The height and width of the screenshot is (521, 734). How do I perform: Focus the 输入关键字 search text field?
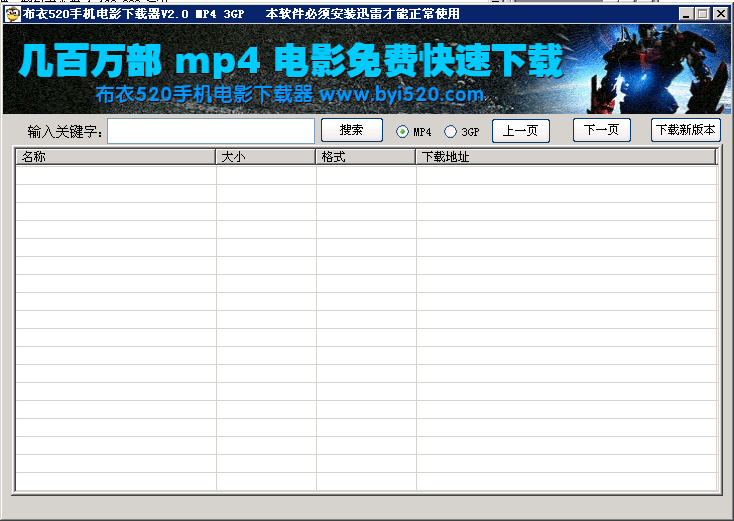[210, 131]
